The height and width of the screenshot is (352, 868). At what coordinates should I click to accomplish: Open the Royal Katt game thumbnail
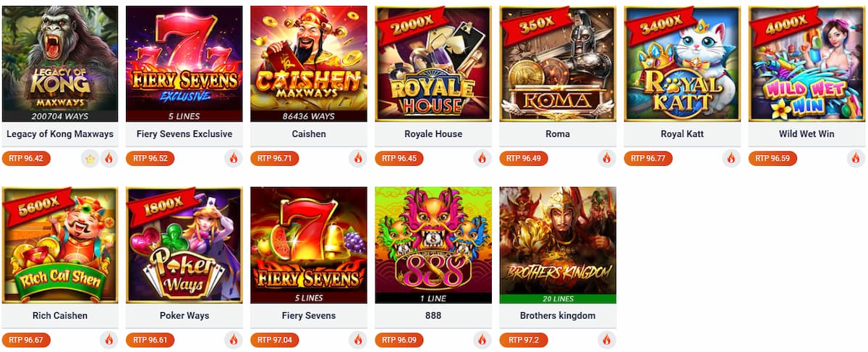tap(682, 64)
